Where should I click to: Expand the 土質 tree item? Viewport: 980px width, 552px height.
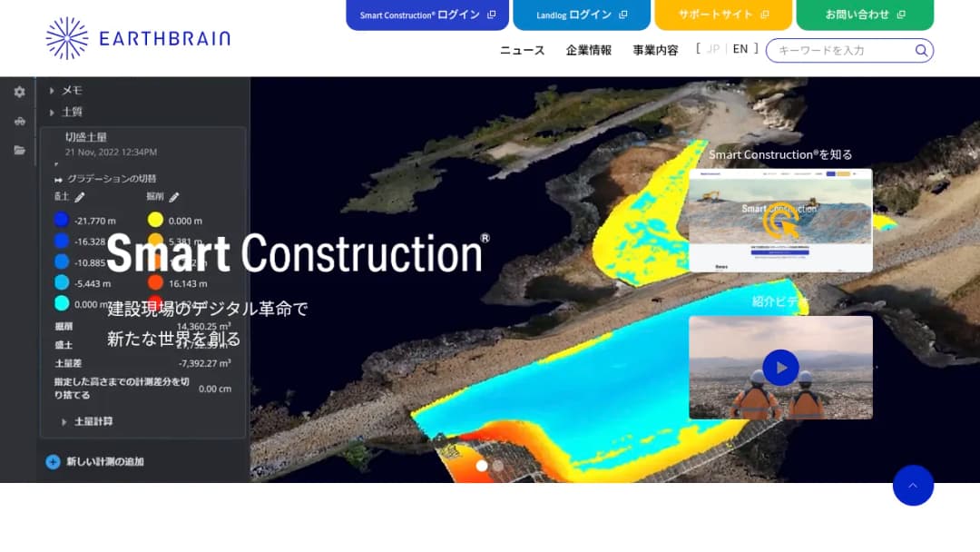(51, 113)
